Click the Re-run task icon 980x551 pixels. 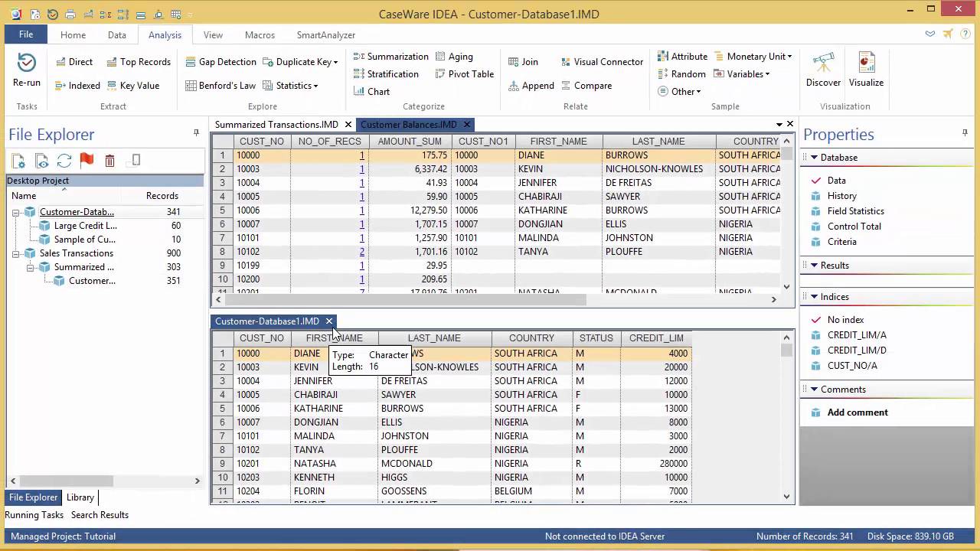[27, 70]
